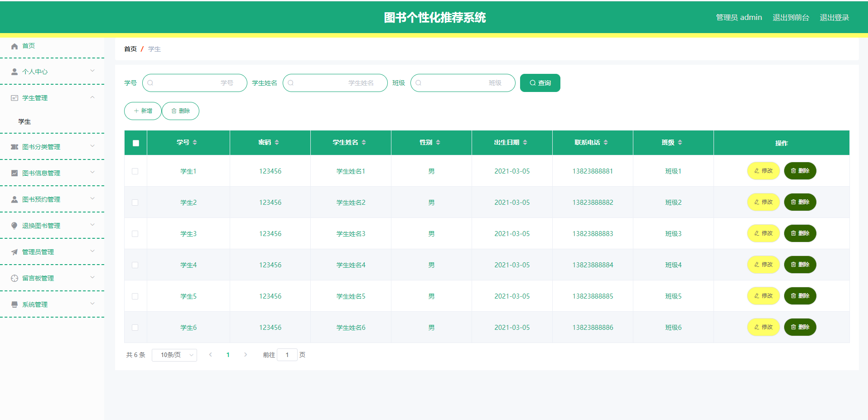
Task: Check the row checkbox for 学生3
Action: coord(135,234)
